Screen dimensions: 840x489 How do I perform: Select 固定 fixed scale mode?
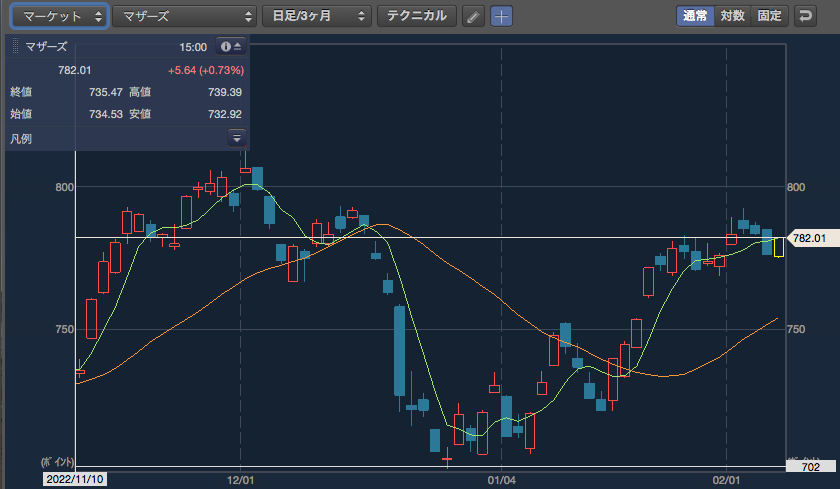tap(769, 16)
